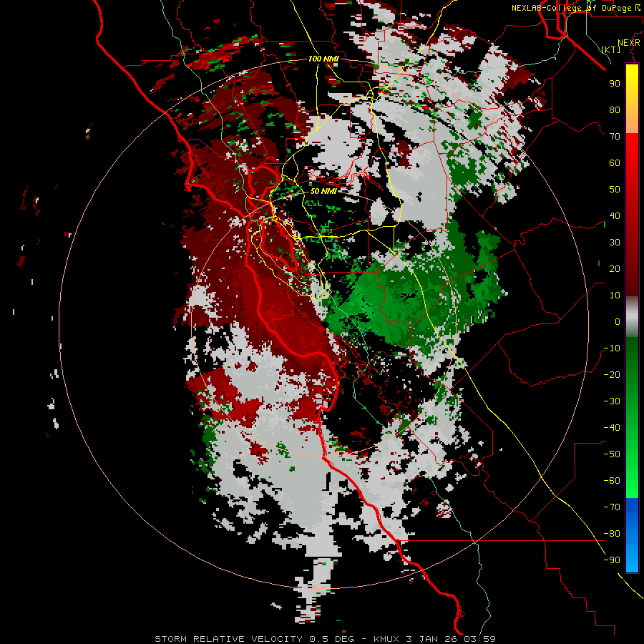Click the -20 value on the velocity scale

click(x=612, y=375)
